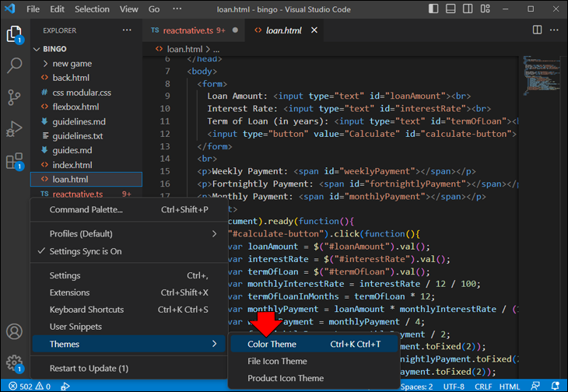Open User Snippets menu entry
Screen dimensions: 568x392
pos(128,327)
